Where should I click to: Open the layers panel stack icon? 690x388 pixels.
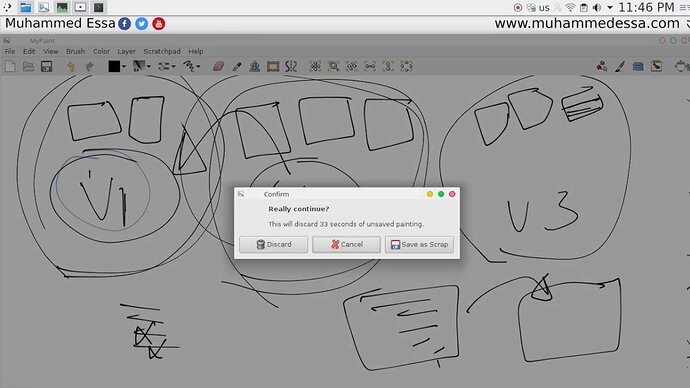(x=638, y=66)
